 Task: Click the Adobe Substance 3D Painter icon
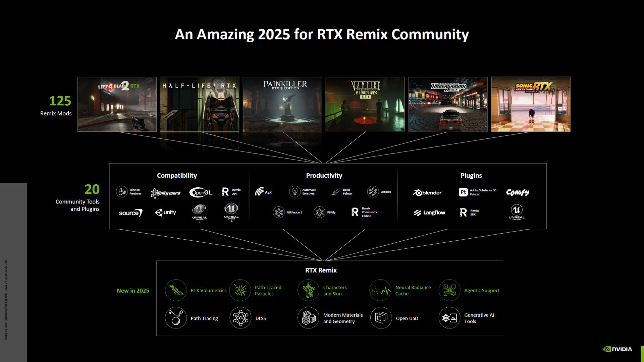463,192
